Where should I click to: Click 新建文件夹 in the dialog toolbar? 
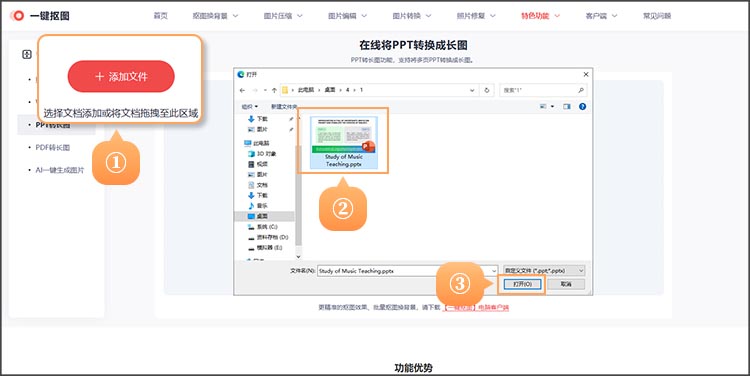[284, 107]
